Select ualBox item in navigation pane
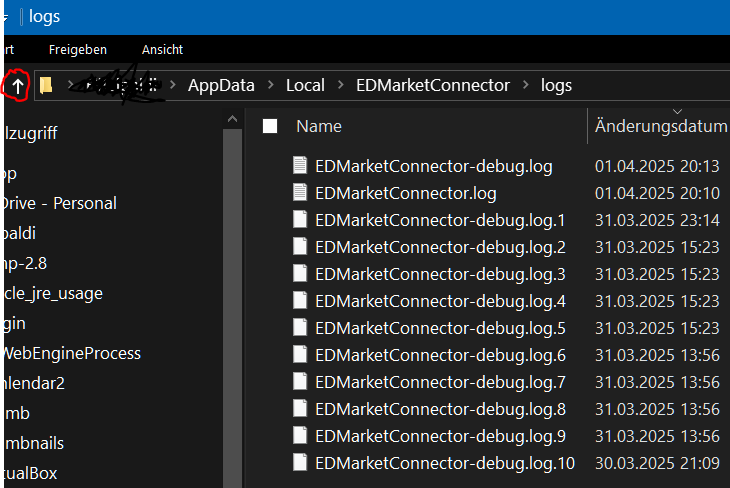Viewport: 730px width, 488px height. click(29, 473)
